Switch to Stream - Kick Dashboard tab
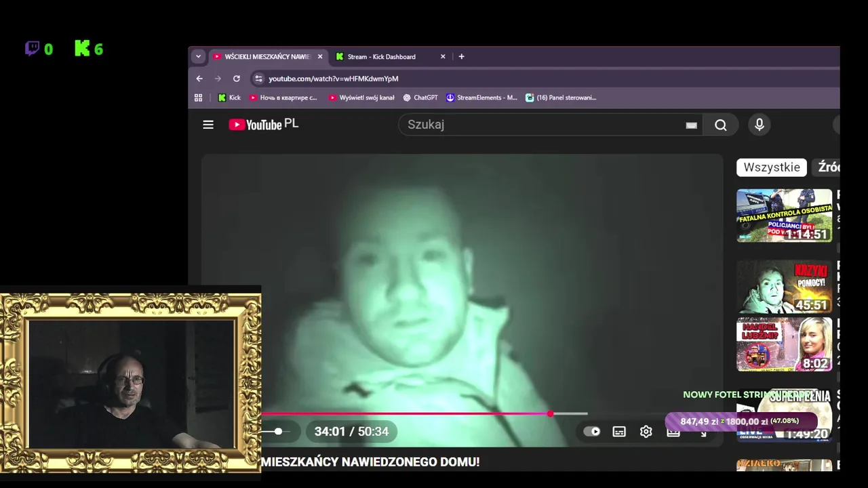The width and height of the screenshot is (868, 488). pyautogui.click(x=391, y=57)
